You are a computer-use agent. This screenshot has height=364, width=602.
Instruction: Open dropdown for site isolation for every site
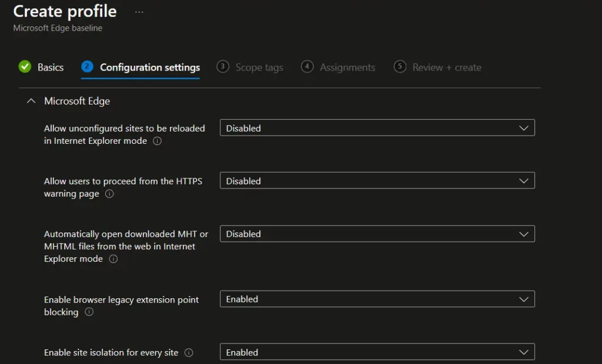tap(377, 352)
